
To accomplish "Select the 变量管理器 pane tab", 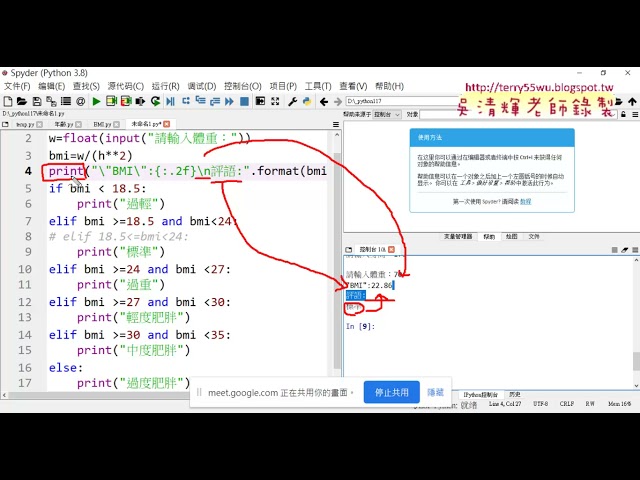I will click(457, 237).
